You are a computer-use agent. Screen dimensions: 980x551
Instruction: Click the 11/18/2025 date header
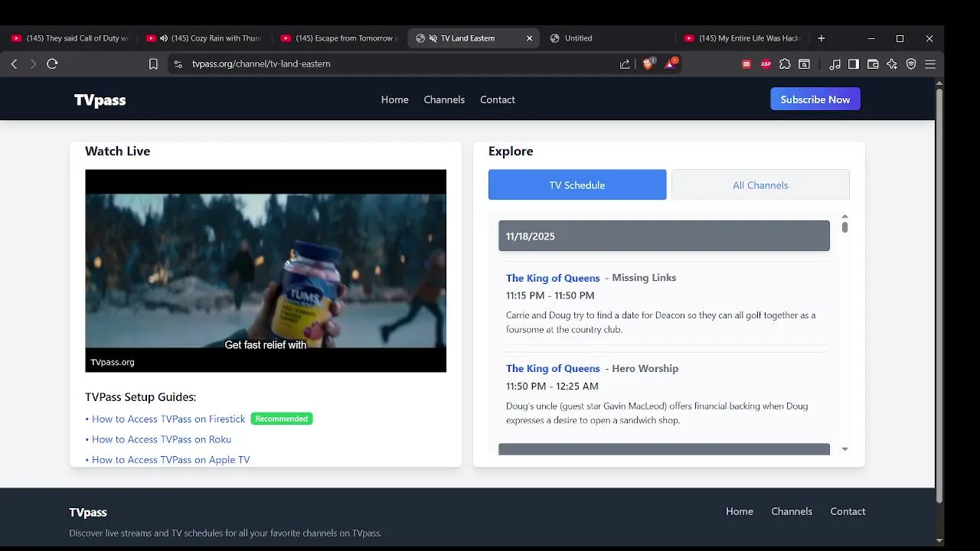(664, 236)
